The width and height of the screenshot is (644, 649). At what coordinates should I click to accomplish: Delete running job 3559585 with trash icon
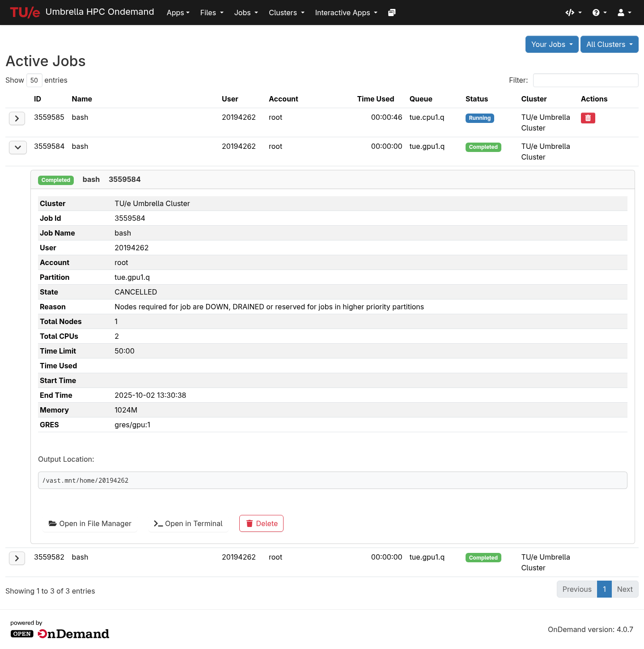588,118
